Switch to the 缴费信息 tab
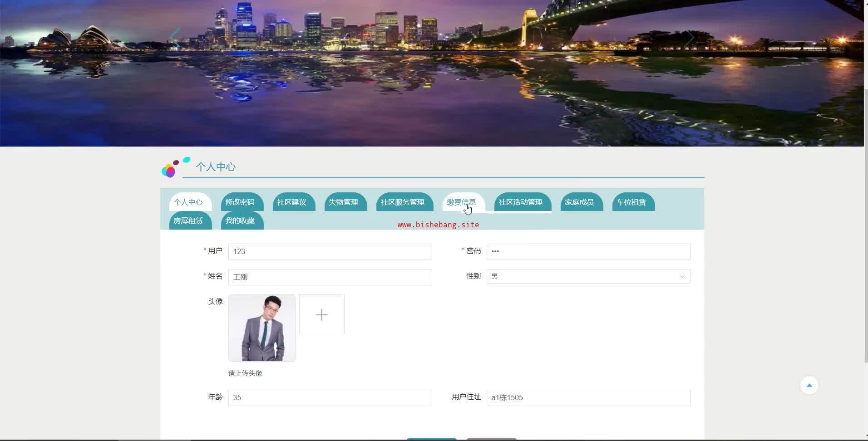 click(x=464, y=202)
